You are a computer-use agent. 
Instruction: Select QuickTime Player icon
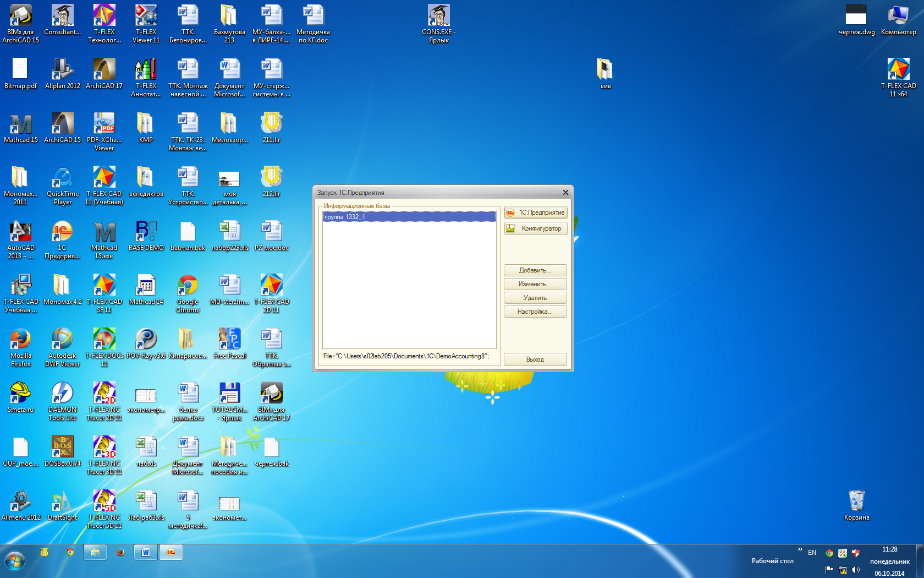coord(62,186)
